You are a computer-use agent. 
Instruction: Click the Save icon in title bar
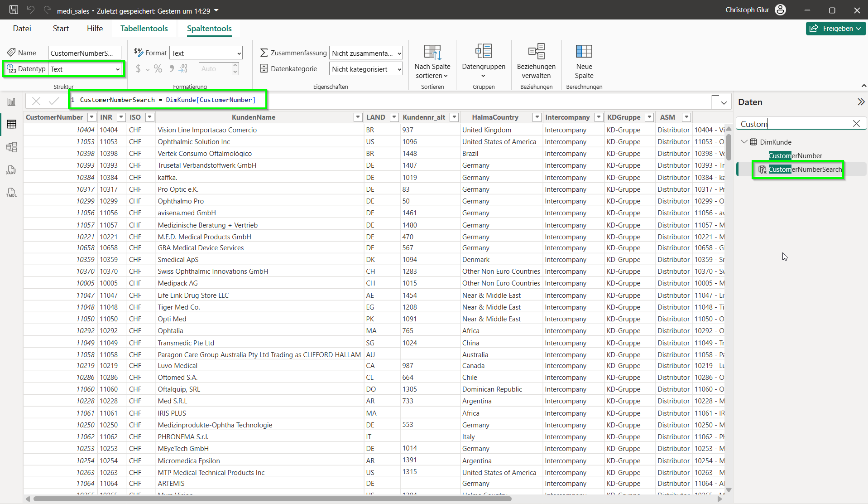click(14, 10)
